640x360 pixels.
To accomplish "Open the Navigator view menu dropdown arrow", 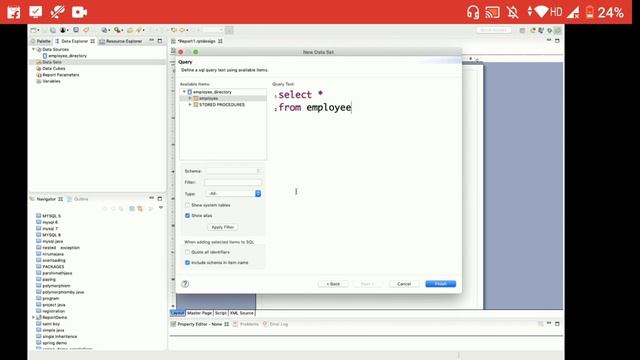I will pos(161,208).
